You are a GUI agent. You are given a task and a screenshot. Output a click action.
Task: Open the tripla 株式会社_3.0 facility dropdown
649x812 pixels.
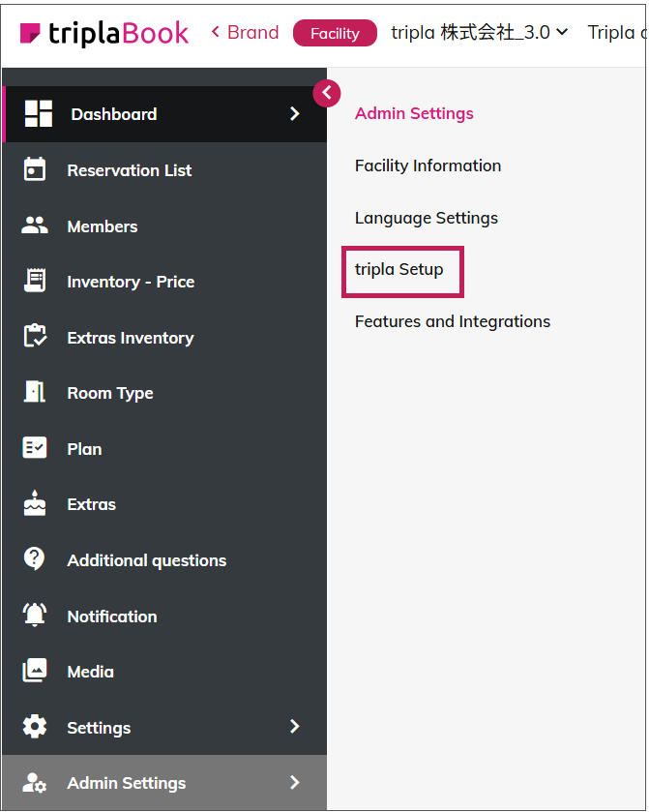click(479, 33)
